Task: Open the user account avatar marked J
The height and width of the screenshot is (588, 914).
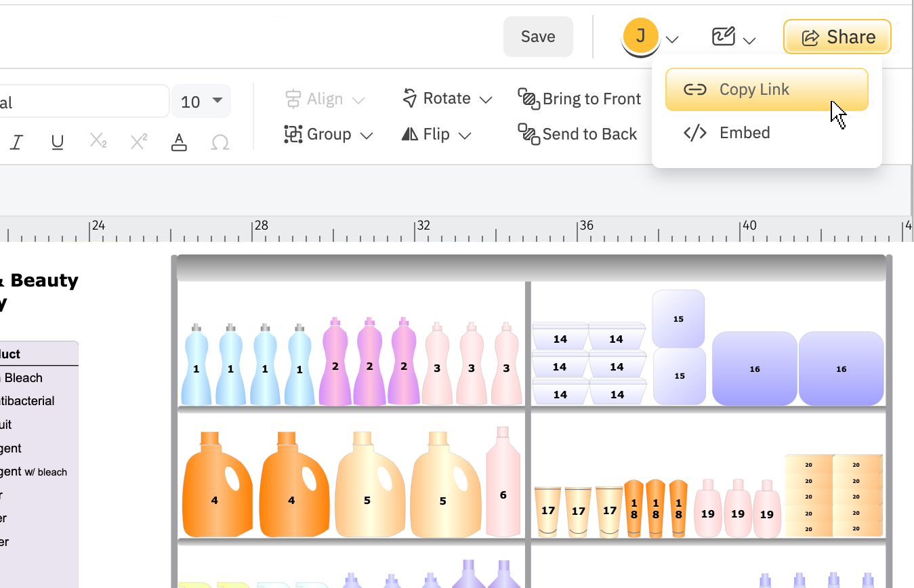Action: coord(640,36)
